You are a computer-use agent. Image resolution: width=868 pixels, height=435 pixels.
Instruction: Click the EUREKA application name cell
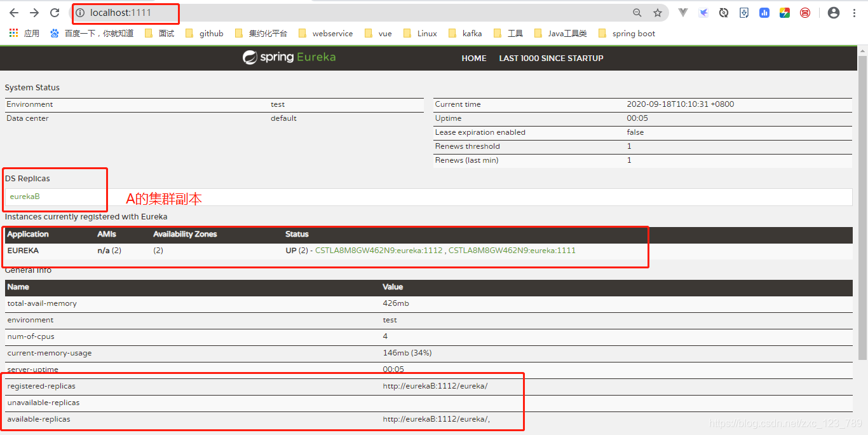[23, 251]
